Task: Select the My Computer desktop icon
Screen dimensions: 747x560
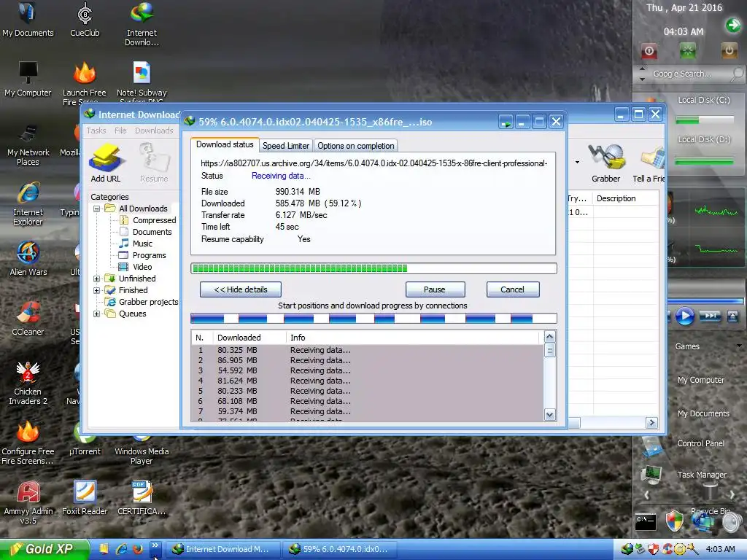Action: (28, 79)
